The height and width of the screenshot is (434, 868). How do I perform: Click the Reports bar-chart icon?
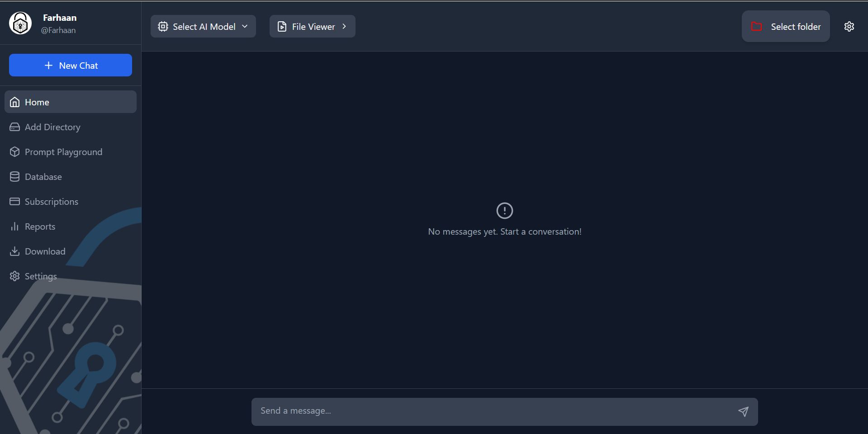coord(15,226)
